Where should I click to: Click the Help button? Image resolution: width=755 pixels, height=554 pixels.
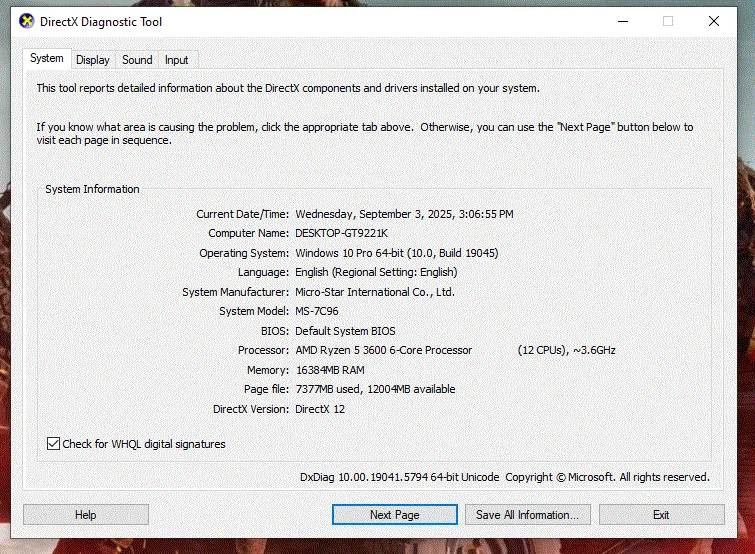click(86, 515)
